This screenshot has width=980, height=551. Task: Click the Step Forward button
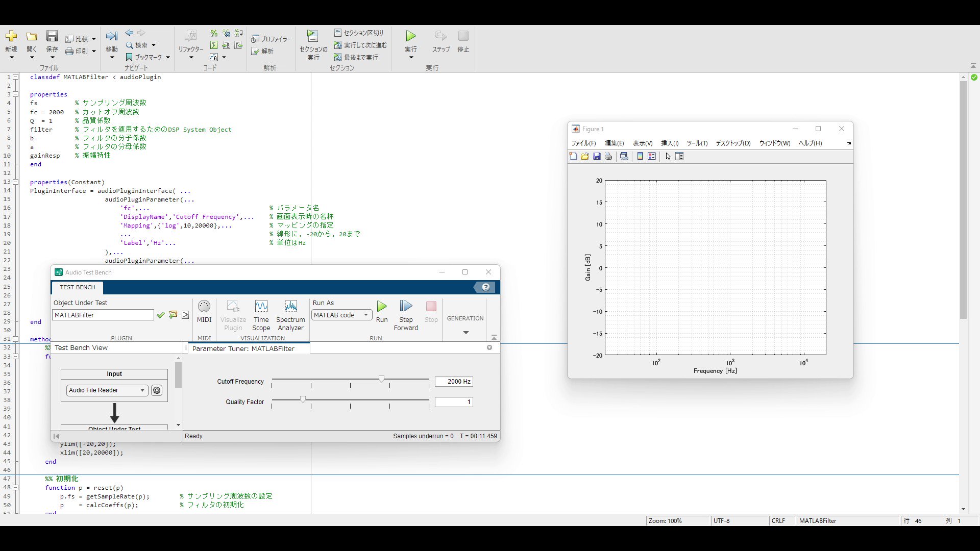click(x=405, y=311)
